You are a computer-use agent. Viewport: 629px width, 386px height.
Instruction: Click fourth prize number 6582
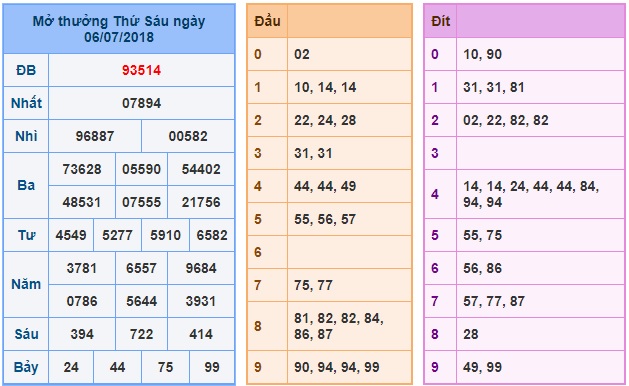[x=212, y=235]
